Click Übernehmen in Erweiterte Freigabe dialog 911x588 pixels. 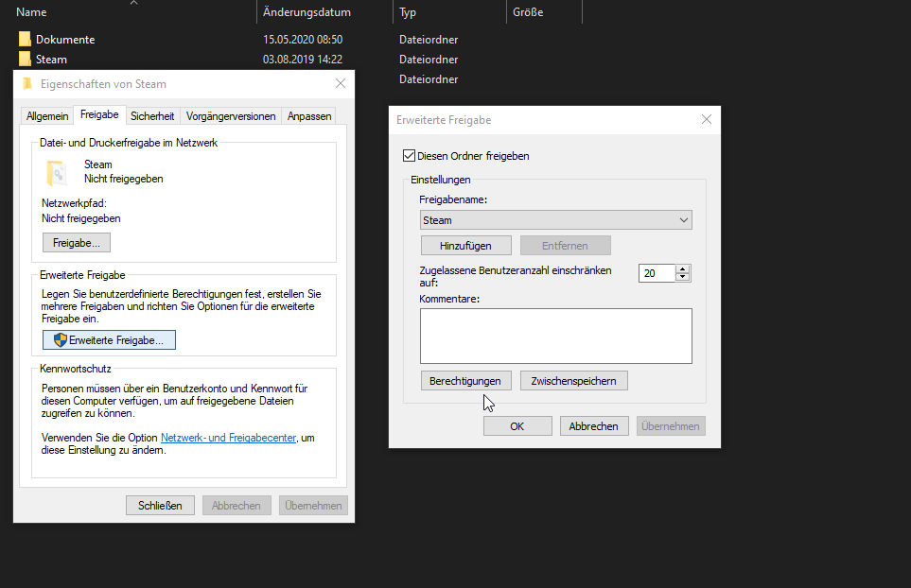[671, 426]
